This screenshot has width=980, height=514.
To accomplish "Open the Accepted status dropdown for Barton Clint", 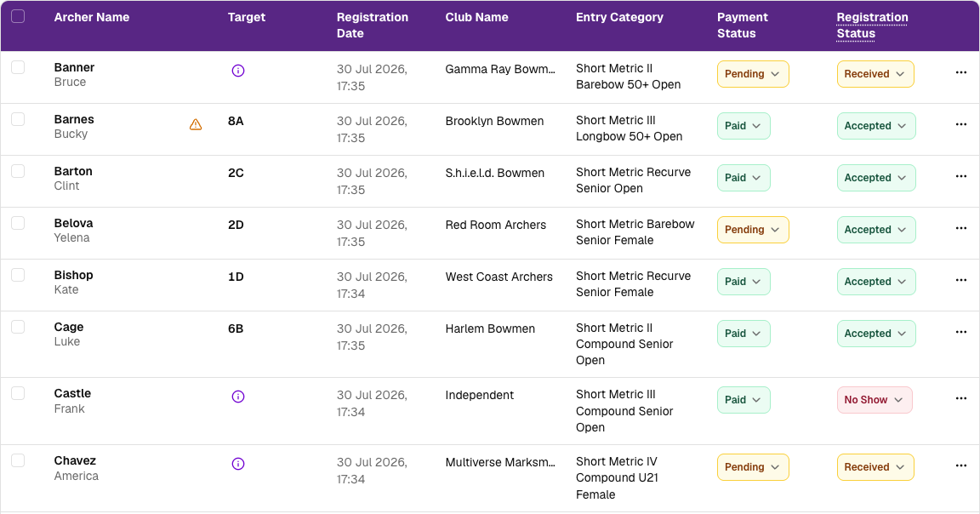I will point(876,178).
